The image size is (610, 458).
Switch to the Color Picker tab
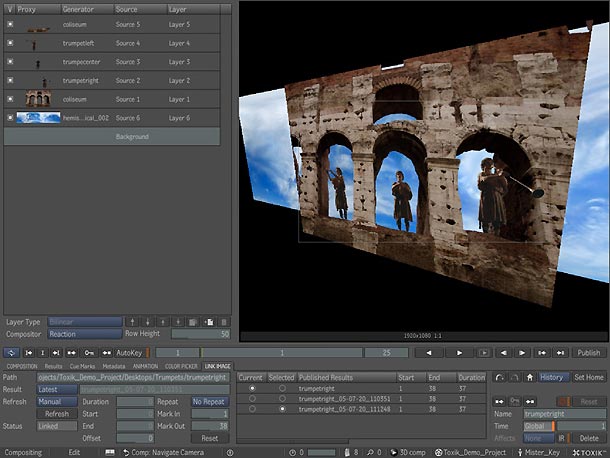pyautogui.click(x=181, y=367)
